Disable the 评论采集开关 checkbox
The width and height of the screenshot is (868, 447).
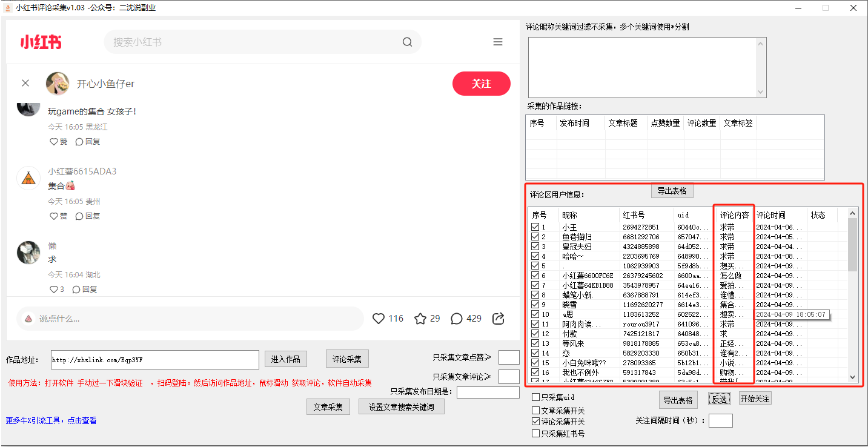click(535, 422)
